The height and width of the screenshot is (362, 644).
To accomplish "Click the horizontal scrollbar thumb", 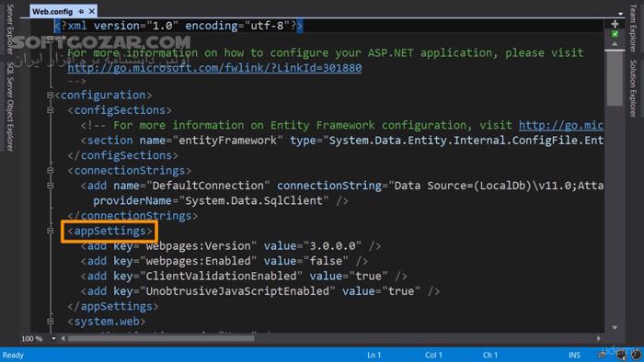I will [161, 339].
